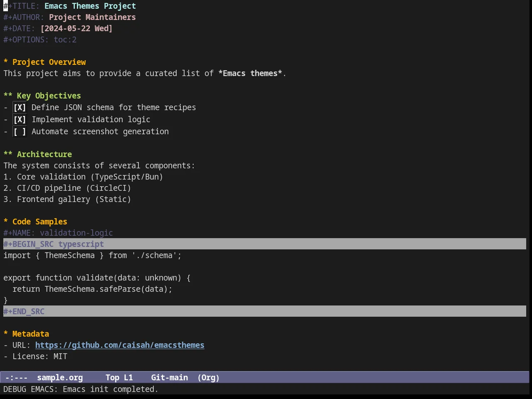Image resolution: width=532 pixels, height=399 pixels.
Task: Click list item Frontend gallery (Static)
Action: (x=67, y=199)
